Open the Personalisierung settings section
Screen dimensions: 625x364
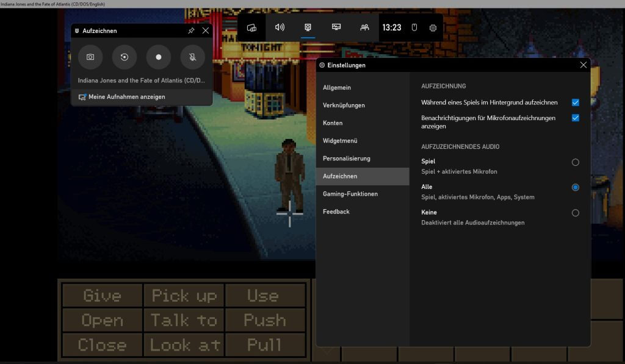click(x=363, y=159)
